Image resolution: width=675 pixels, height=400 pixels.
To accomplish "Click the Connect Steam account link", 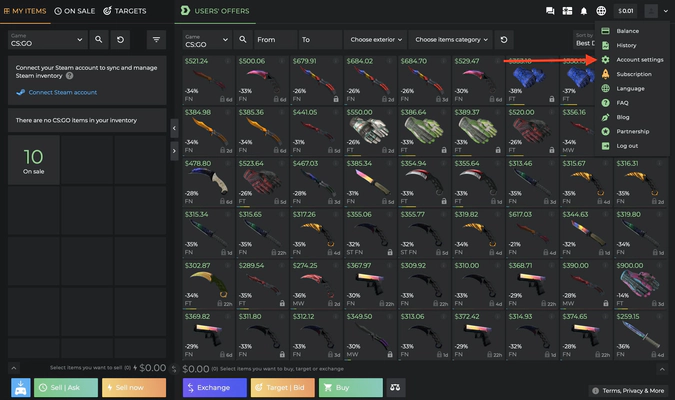I will tap(63, 92).
